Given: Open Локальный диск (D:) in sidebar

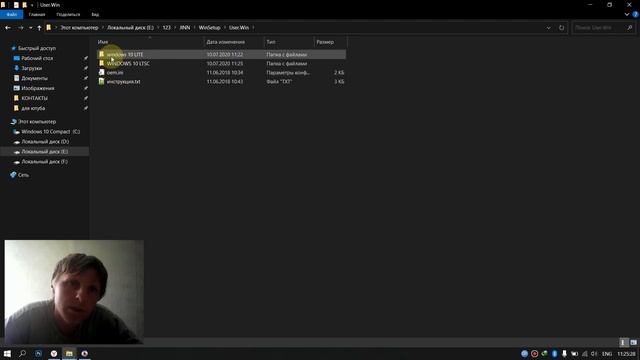Looking at the screenshot, I should click(45, 142).
